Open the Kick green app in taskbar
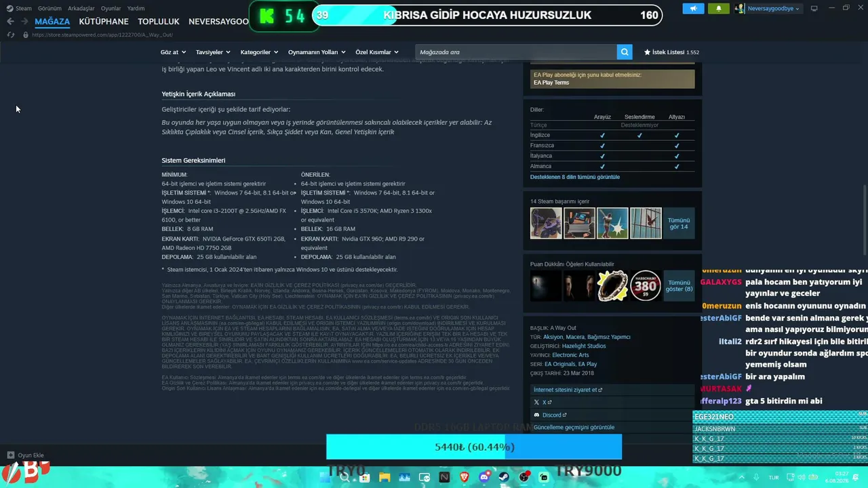This screenshot has height=488, width=868. coord(544,477)
